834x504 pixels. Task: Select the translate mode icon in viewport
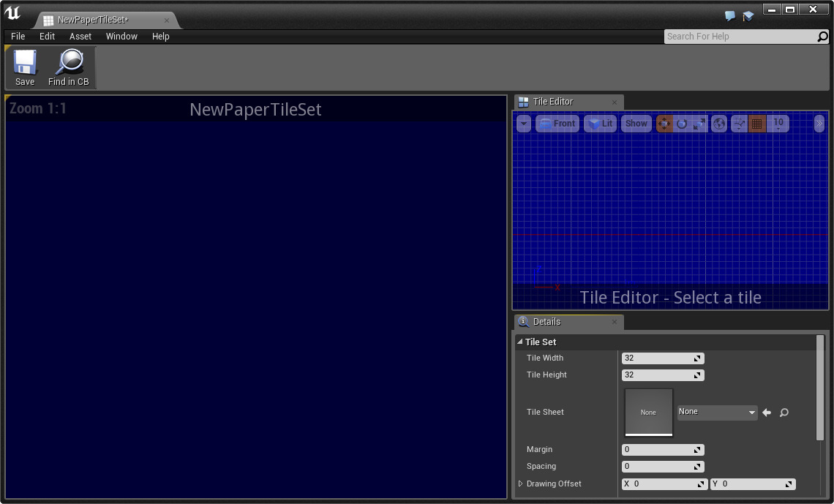(664, 124)
